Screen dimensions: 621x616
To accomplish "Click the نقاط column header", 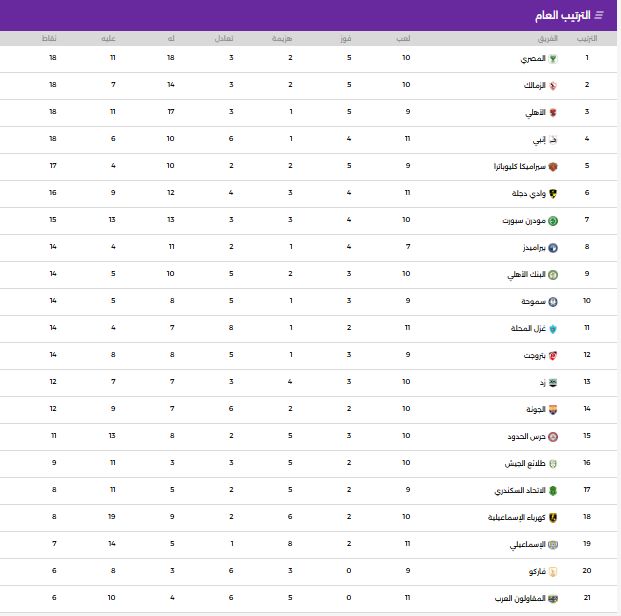I will click(49, 38).
